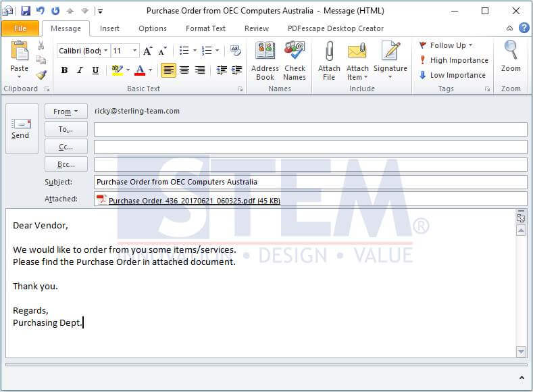
Task: Open the Follow Up flag menu
Action: click(446, 45)
